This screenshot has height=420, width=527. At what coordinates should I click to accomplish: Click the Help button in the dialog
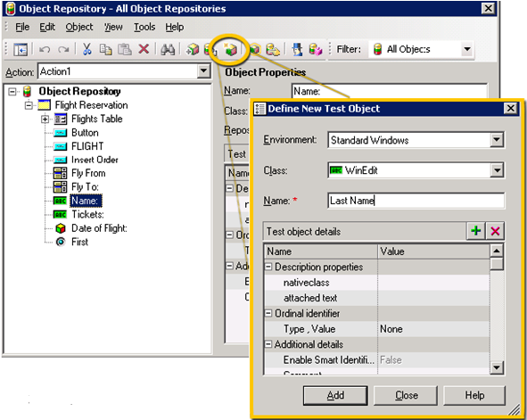click(474, 395)
